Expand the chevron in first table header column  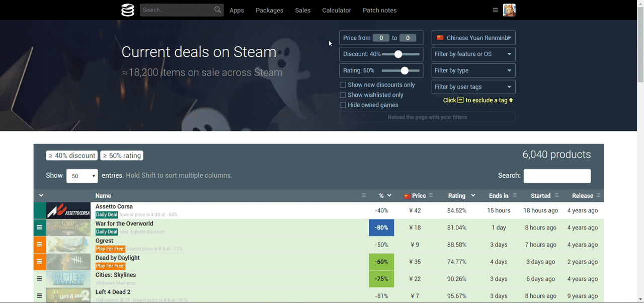point(41,195)
